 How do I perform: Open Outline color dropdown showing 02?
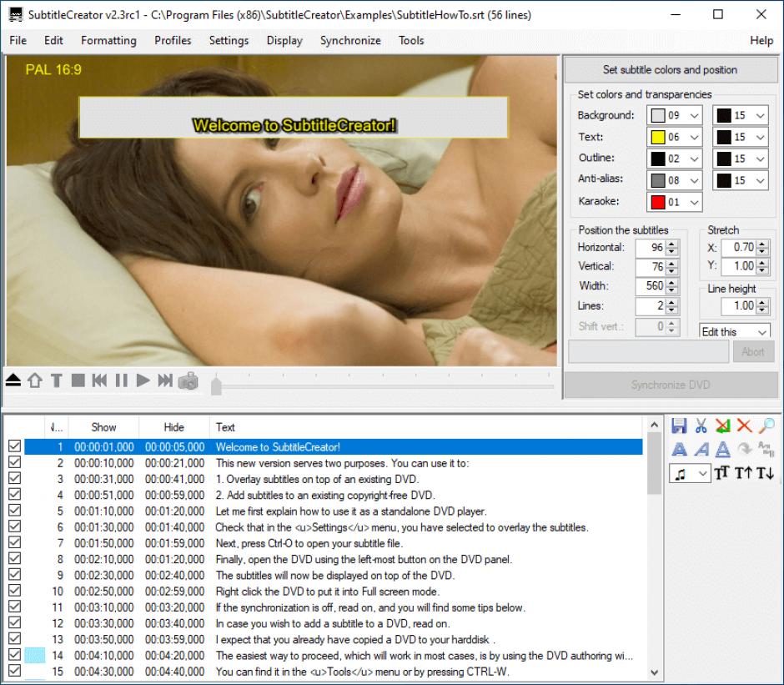[x=675, y=159]
